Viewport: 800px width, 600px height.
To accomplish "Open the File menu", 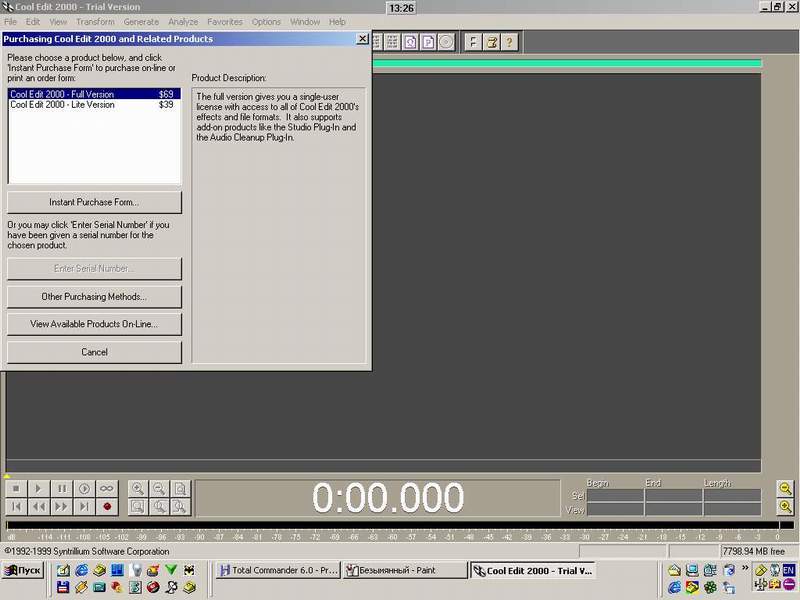I will [11, 22].
